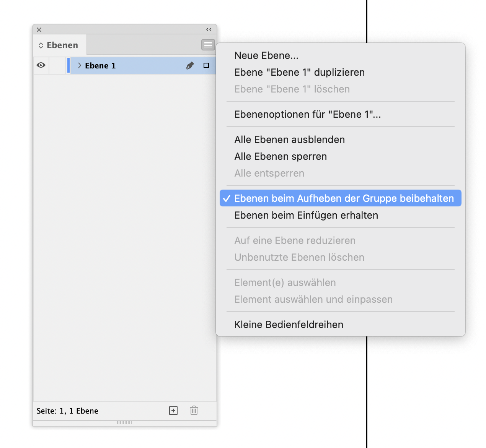Click the Ebenen panel tab double-arrow control
This screenshot has height=448, width=486.
coord(41,45)
